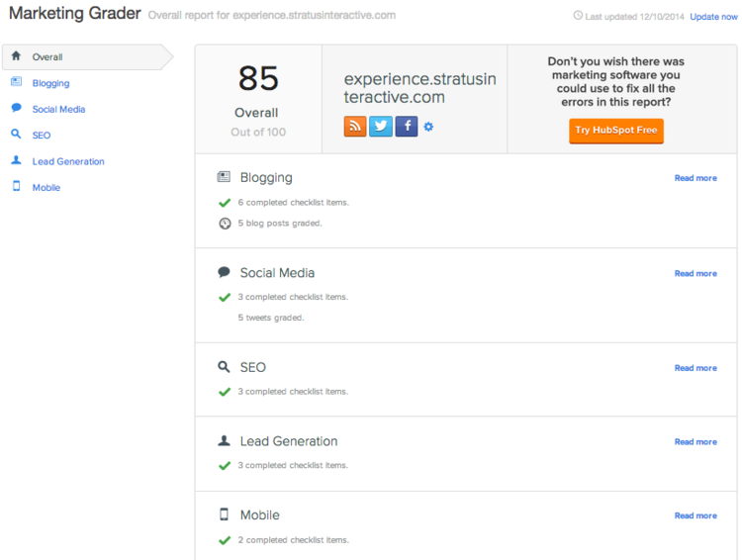The height and width of the screenshot is (560, 742).
Task: Click the Social Media section bubble icon
Action: pyautogui.click(x=224, y=272)
